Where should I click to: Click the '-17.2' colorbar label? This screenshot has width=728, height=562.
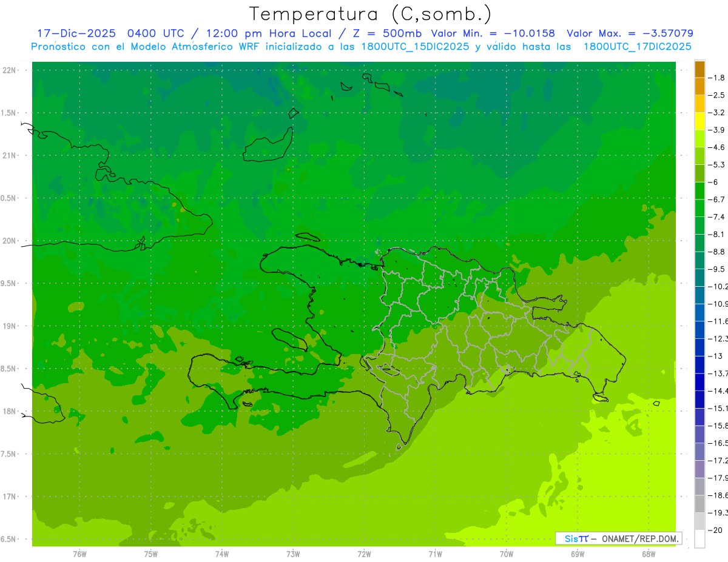pos(718,460)
